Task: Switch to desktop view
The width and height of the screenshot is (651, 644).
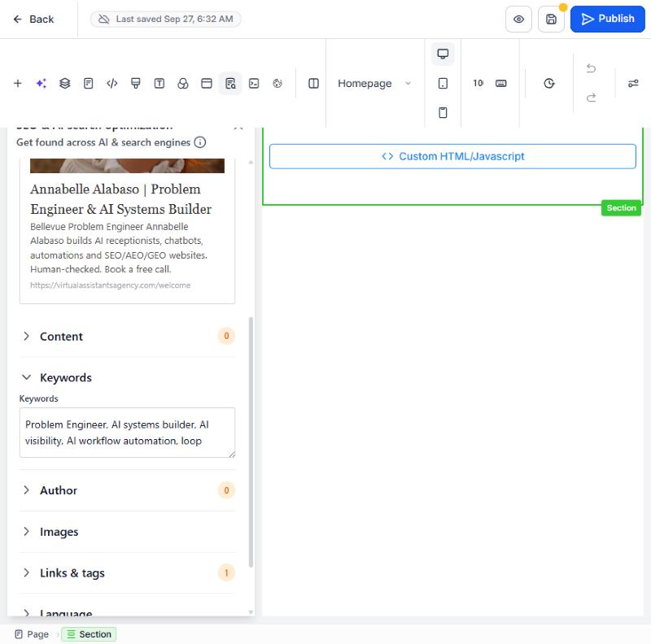Action: 443,54
